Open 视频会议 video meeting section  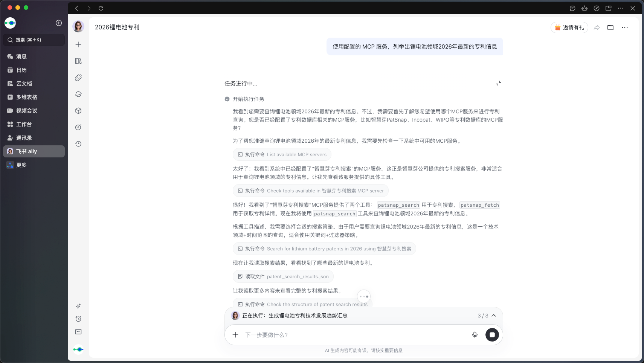(34, 111)
